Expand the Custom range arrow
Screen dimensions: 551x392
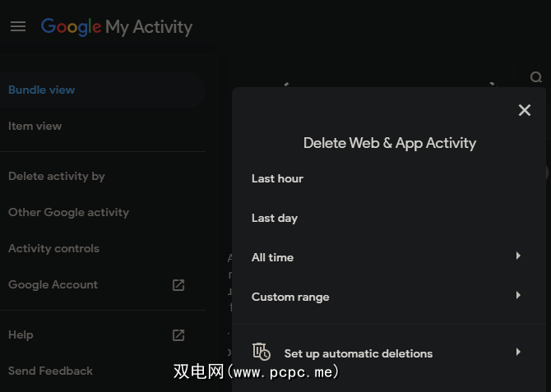pos(518,296)
